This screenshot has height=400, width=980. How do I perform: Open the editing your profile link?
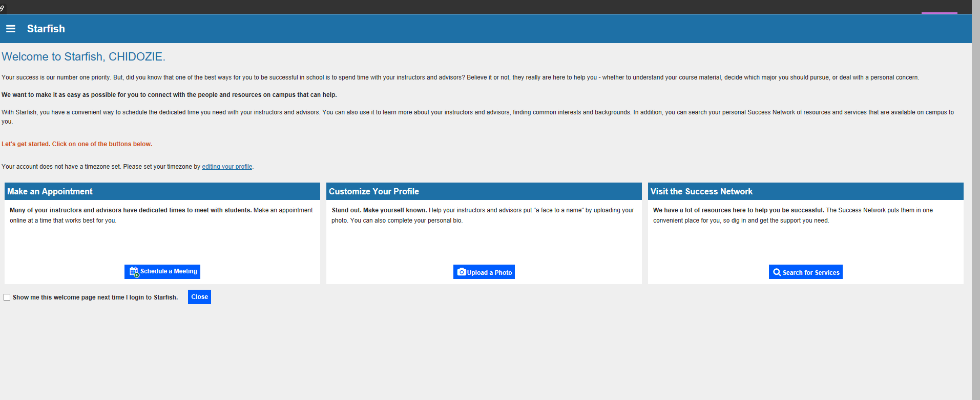(x=227, y=167)
